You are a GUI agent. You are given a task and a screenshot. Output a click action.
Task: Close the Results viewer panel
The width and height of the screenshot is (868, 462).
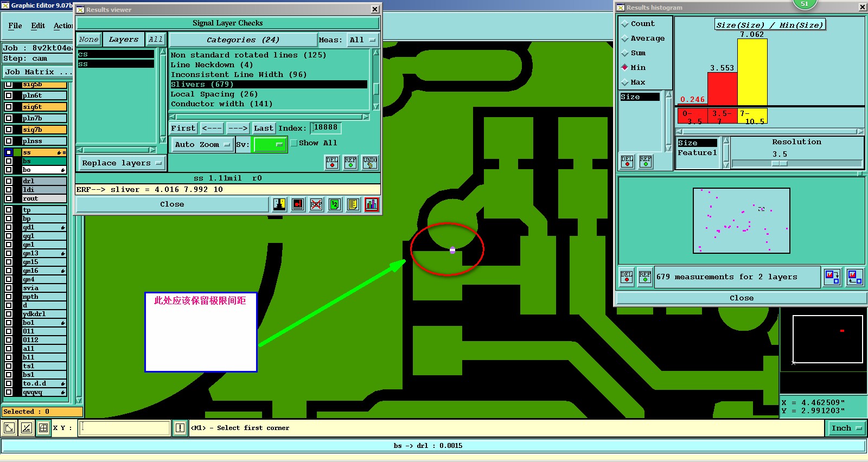172,204
